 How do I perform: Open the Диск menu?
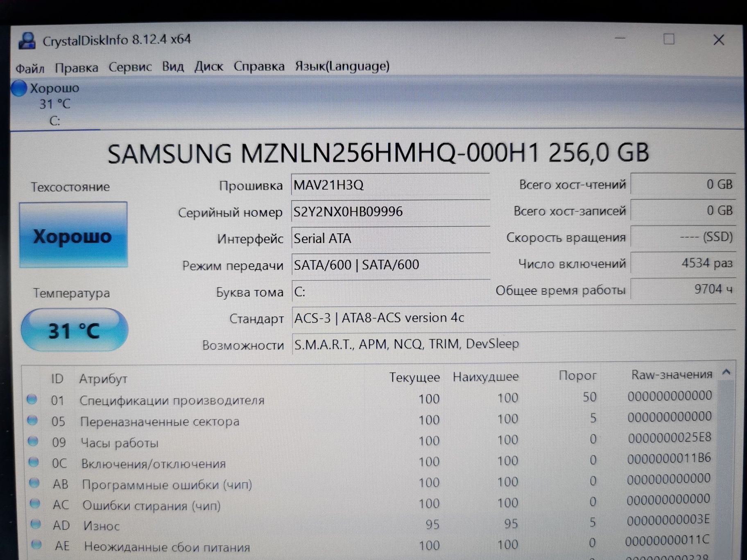209,66
